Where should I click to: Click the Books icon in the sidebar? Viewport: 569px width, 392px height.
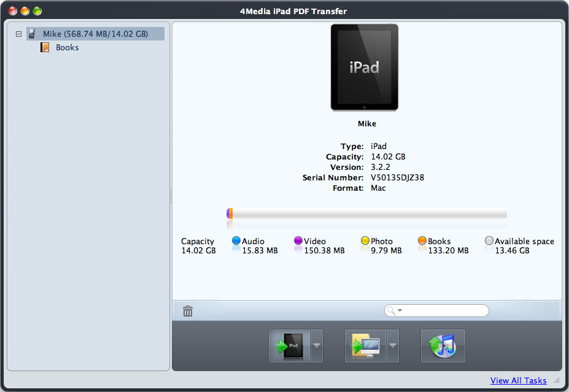45,47
